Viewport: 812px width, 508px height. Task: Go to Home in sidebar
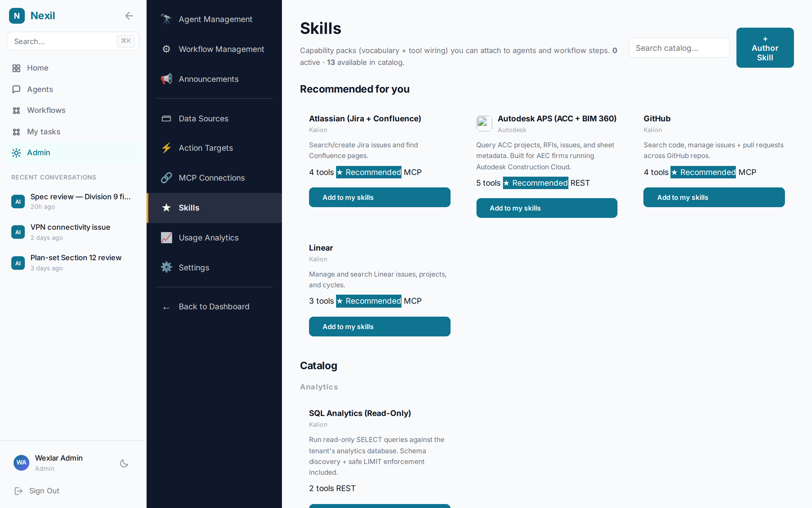[x=73, y=68]
